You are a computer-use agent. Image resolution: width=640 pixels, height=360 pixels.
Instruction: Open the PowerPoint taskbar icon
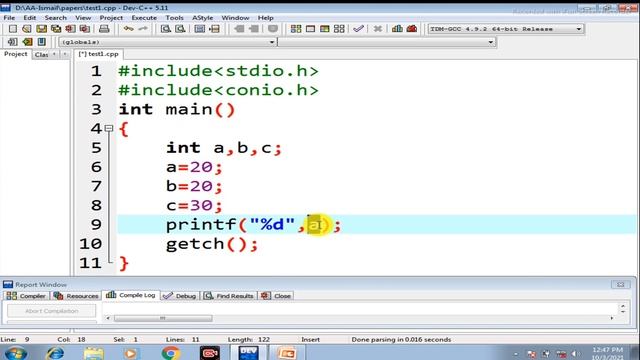[x=287, y=353]
